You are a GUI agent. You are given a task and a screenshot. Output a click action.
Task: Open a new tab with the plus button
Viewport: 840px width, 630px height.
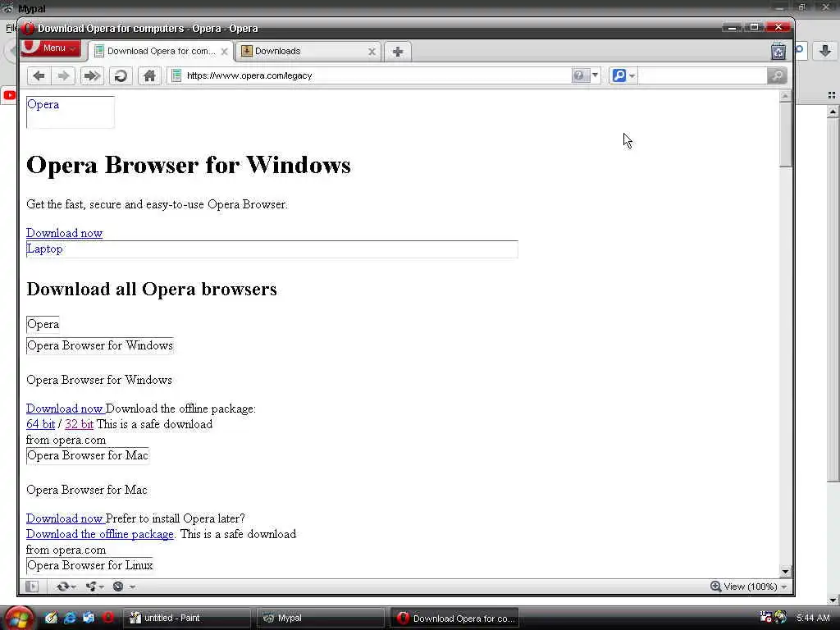coord(398,52)
